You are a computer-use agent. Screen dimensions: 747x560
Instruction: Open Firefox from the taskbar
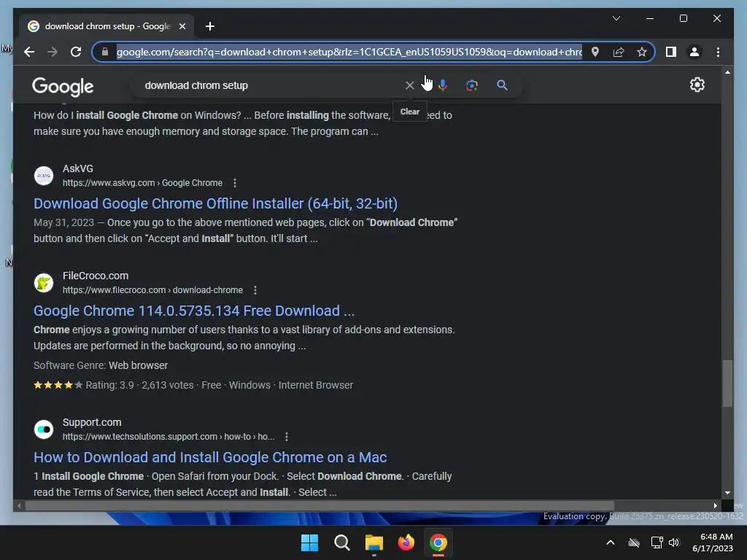click(x=406, y=542)
